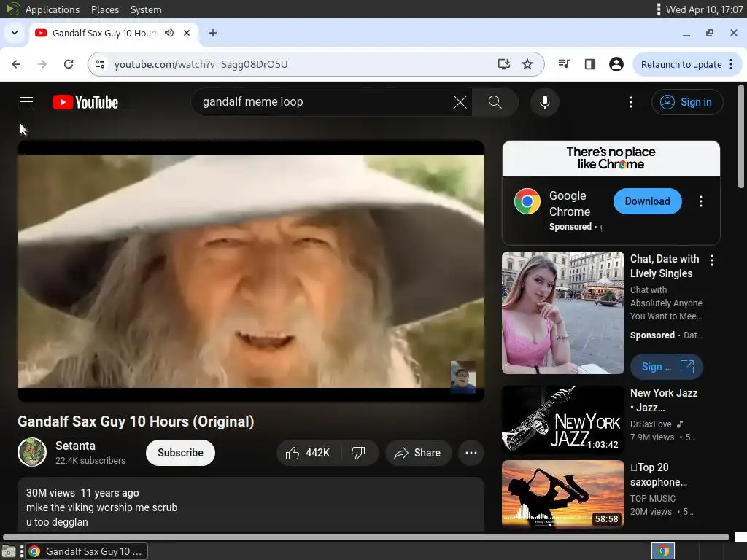This screenshot has height=560, width=747.
Task: Open Top 20 saxophone video thumbnail
Action: coord(562,494)
